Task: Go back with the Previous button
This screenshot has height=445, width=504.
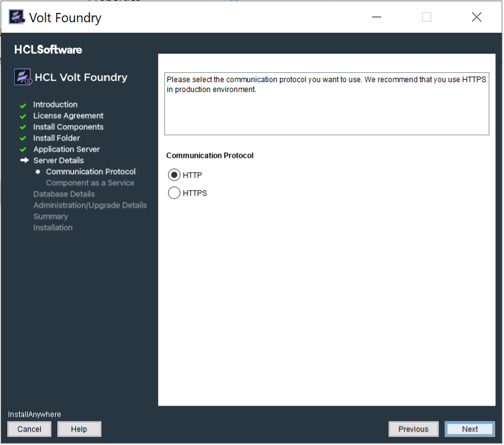Action: 414,430
